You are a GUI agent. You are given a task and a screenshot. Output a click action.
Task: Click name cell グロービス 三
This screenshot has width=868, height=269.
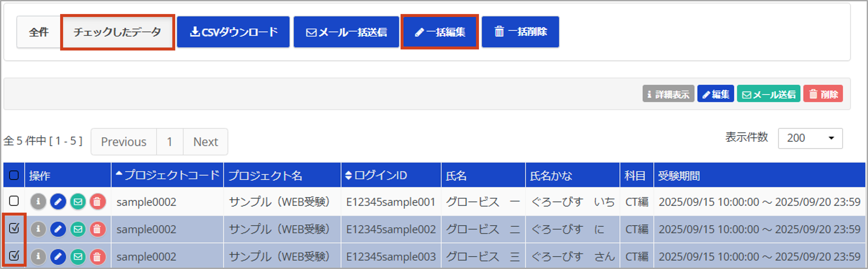[x=483, y=257]
